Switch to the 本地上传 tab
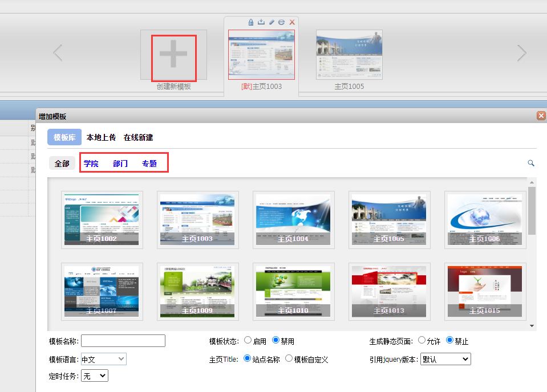The height and width of the screenshot is (392, 547). [x=101, y=137]
